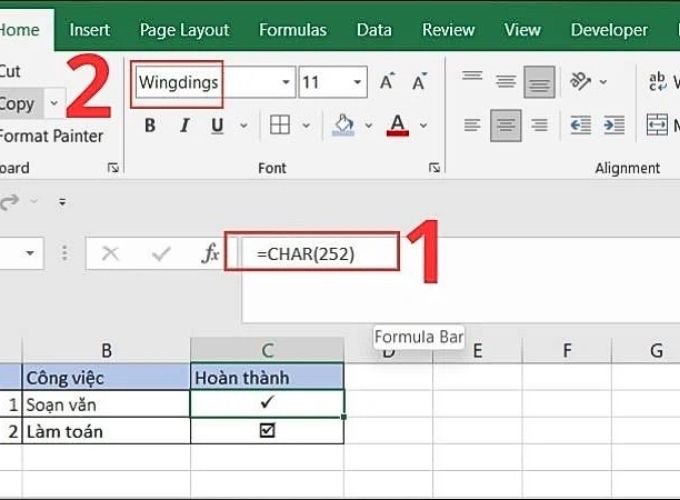Viewport: 680px width, 500px height.
Task: Select the cell with plain checkmark
Action: pyautogui.click(x=267, y=404)
